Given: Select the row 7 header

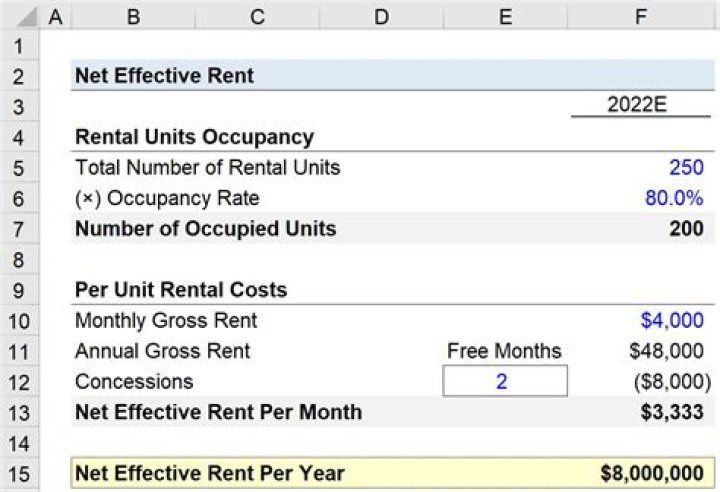Looking at the screenshot, I should tap(20, 229).
